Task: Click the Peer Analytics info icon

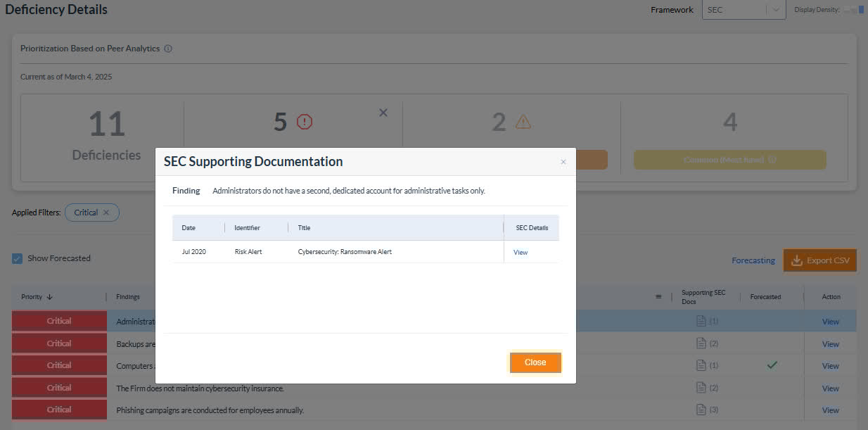Action: tap(168, 49)
